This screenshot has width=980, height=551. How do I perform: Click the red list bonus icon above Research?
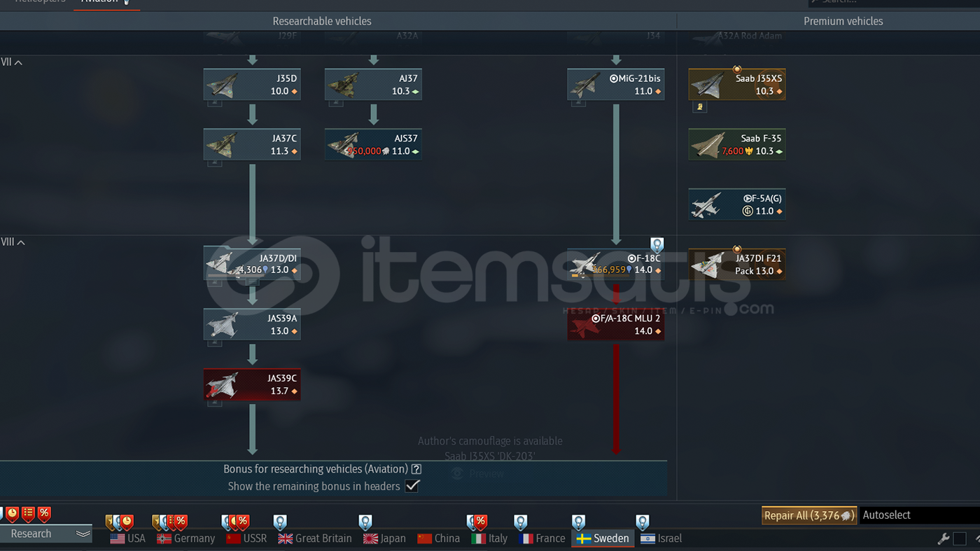[28, 515]
